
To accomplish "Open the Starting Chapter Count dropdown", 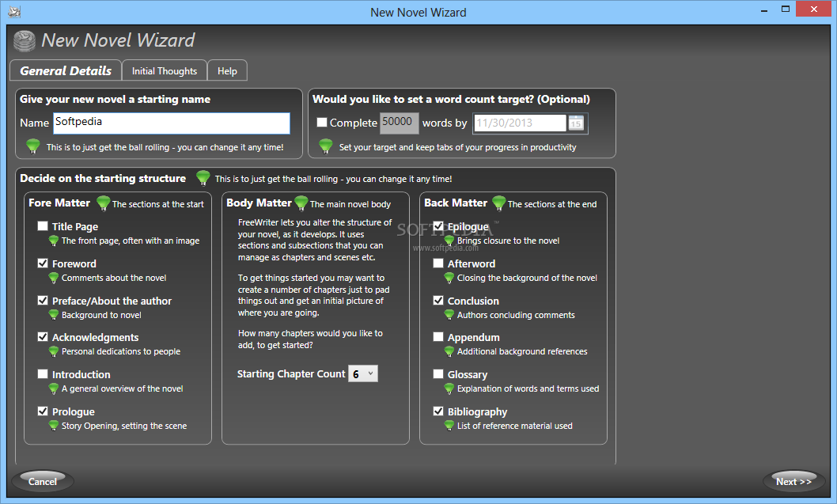I will coord(363,373).
